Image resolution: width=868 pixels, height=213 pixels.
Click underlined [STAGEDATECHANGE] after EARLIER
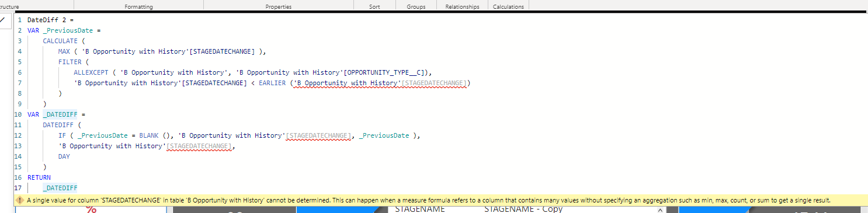click(x=435, y=83)
